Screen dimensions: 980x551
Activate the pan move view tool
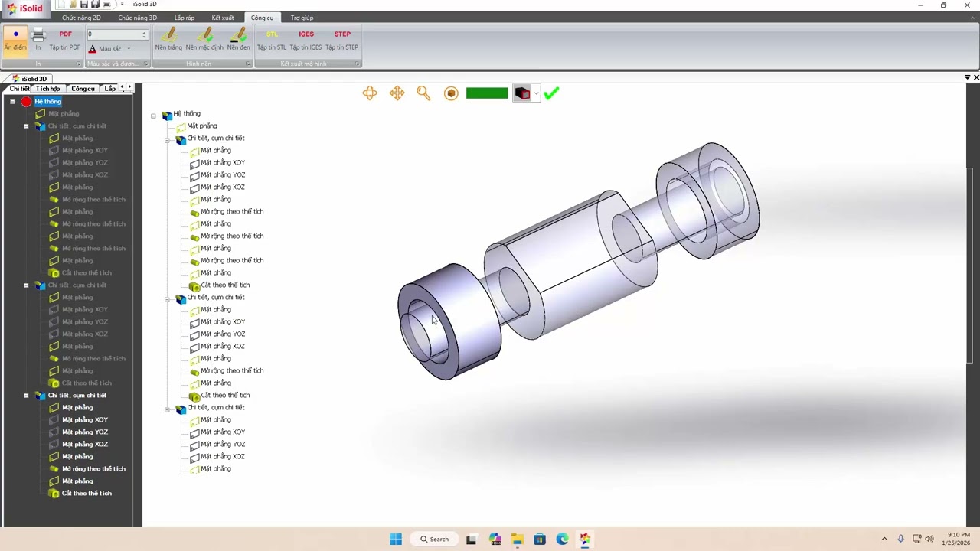[397, 93]
